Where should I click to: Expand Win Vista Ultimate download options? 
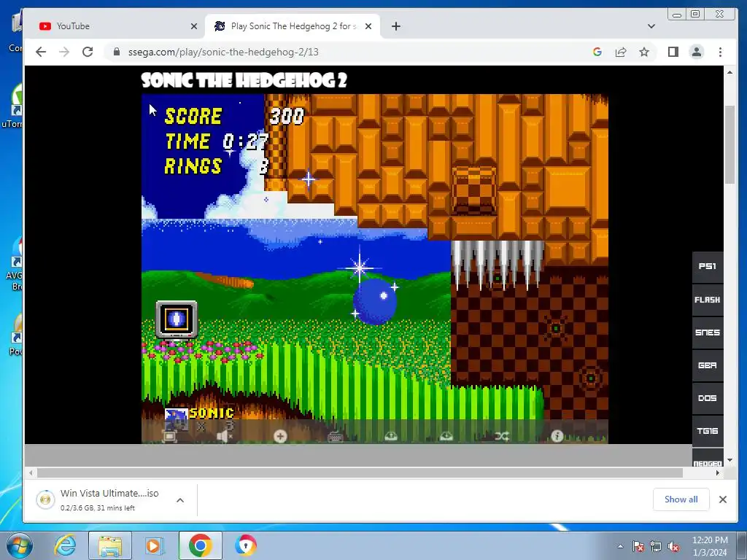(180, 500)
